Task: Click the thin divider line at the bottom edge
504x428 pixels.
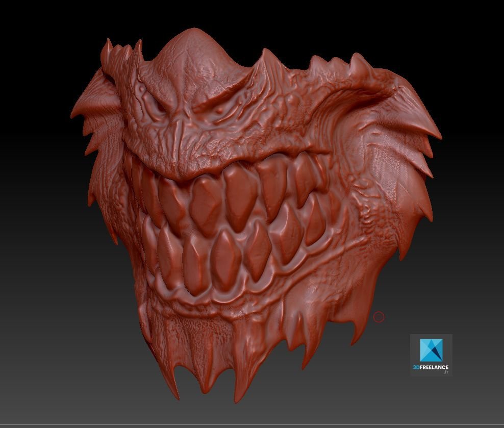Action: pyautogui.click(x=252, y=424)
